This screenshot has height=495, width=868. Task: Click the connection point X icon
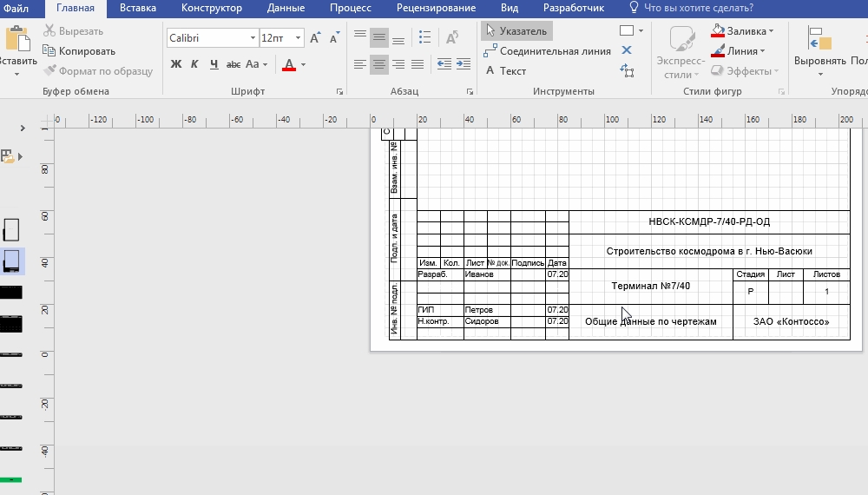(x=627, y=50)
